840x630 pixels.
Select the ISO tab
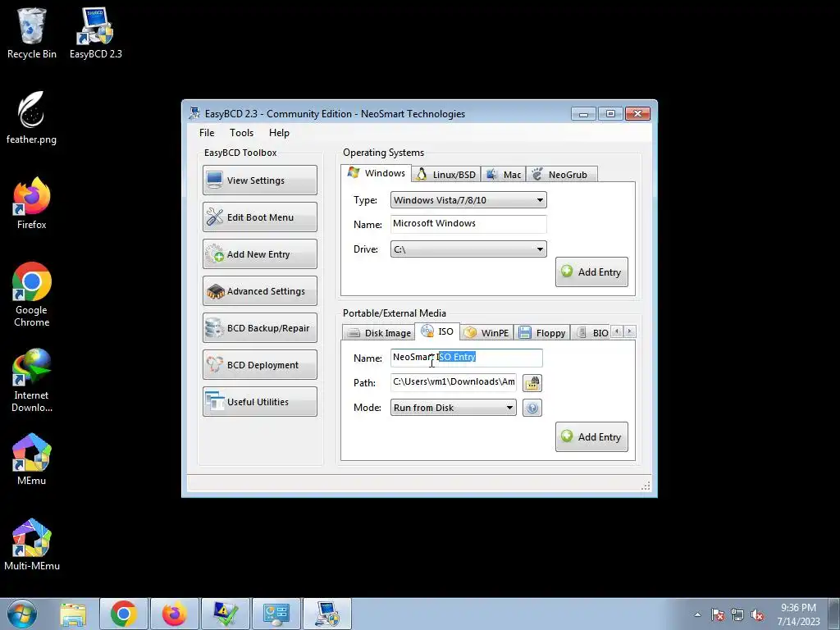tap(437, 331)
